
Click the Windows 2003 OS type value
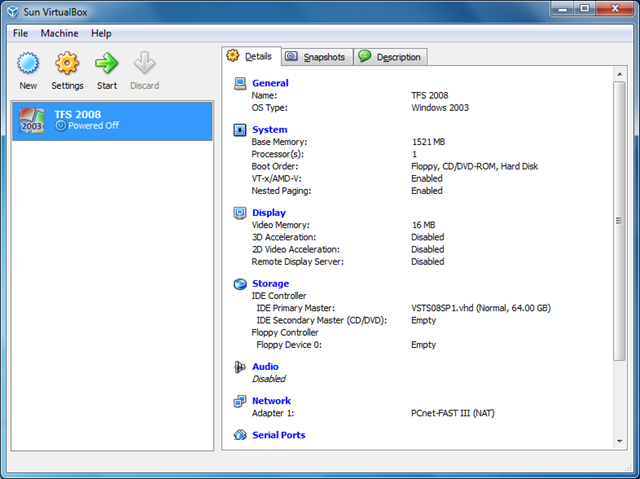(440, 108)
